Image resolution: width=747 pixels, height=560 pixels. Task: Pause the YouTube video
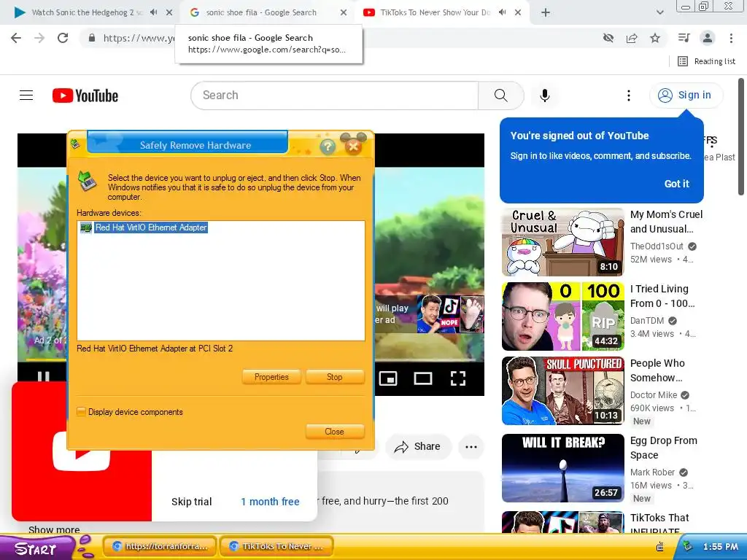(43, 378)
